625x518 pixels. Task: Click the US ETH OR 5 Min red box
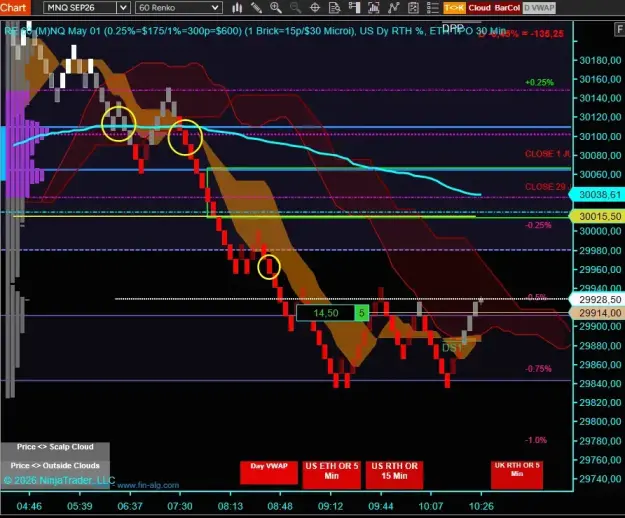[x=332, y=474]
